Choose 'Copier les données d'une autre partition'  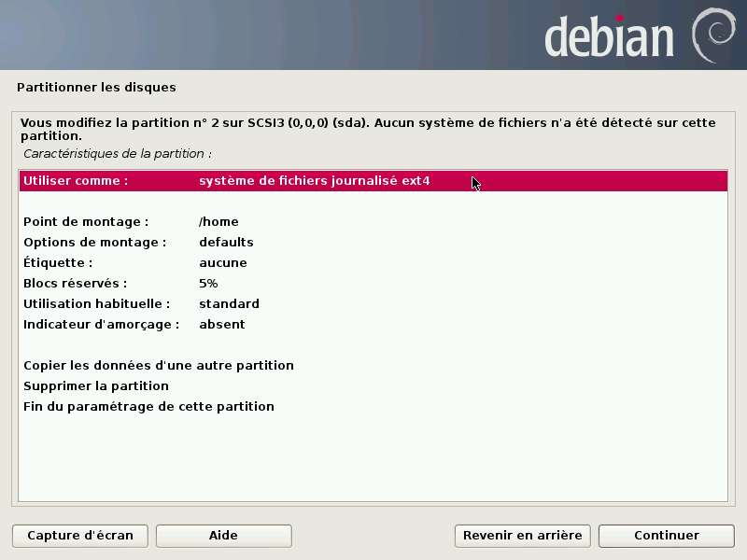pyautogui.click(x=159, y=366)
